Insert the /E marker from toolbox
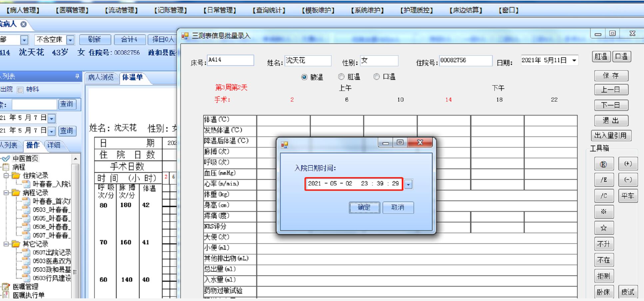This screenshot has height=301, width=644. click(x=603, y=180)
